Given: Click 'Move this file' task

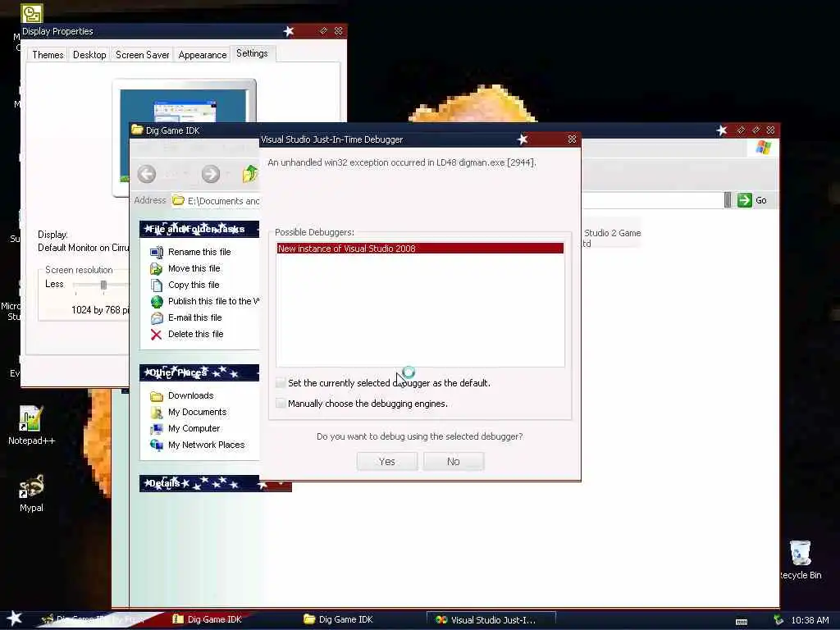Looking at the screenshot, I should coord(194,268).
